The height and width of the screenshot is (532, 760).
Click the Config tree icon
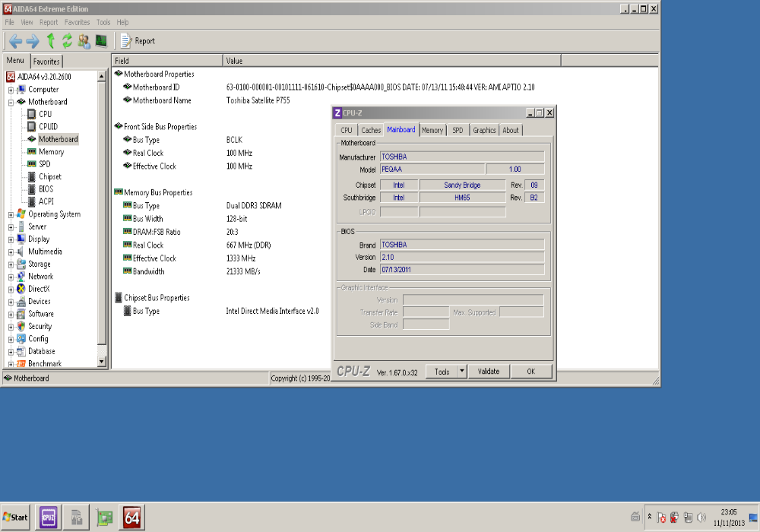21,339
